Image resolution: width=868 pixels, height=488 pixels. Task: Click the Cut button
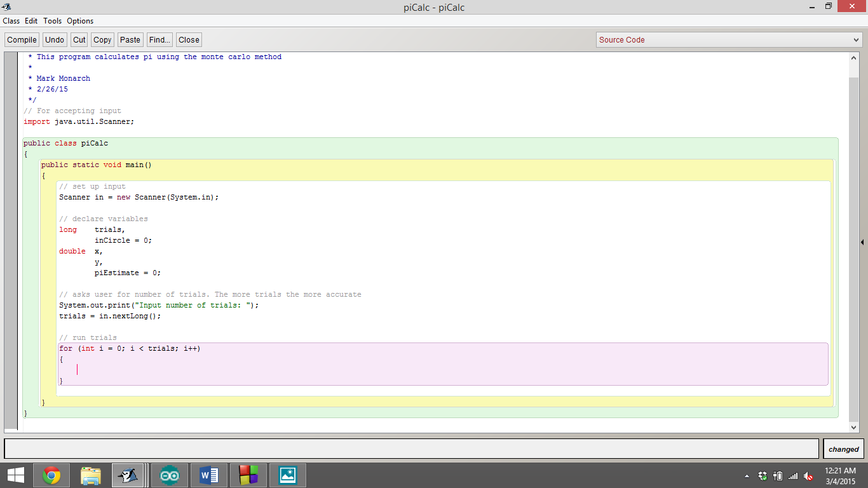[x=79, y=39]
